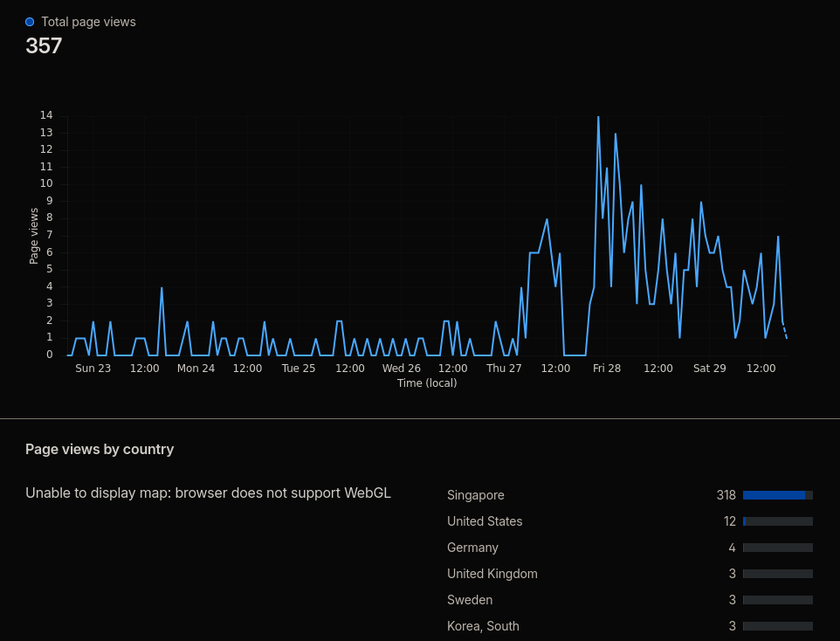Viewport: 840px width, 641px height.
Task: Select the Sat 29 time axis label
Action: (x=709, y=369)
